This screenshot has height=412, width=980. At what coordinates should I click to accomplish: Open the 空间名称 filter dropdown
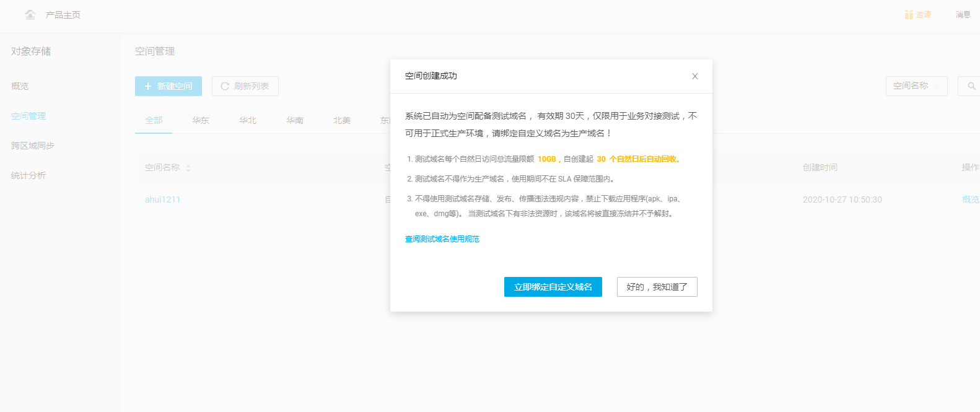click(916, 86)
